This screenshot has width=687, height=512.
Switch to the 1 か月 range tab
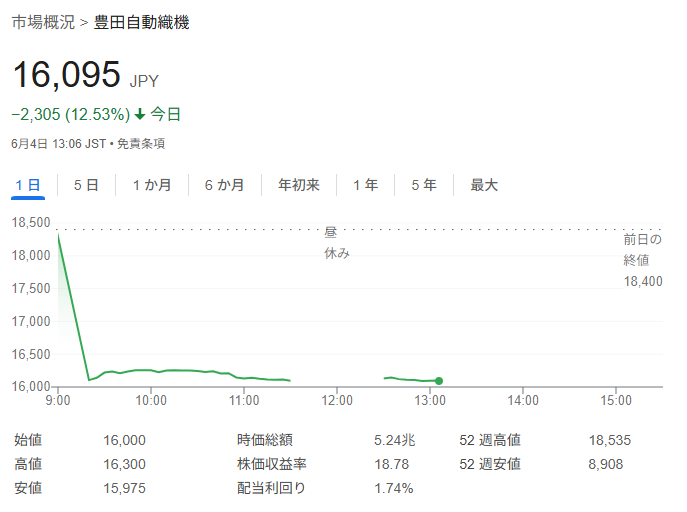(152, 185)
